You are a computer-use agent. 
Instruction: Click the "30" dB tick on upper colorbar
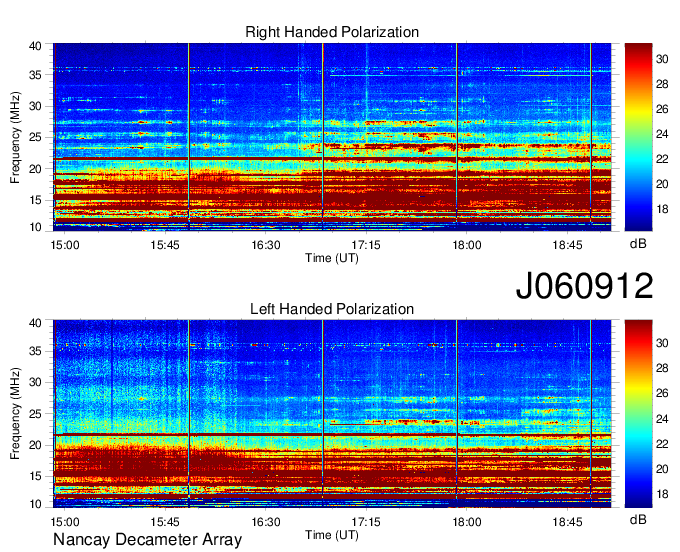point(662,59)
